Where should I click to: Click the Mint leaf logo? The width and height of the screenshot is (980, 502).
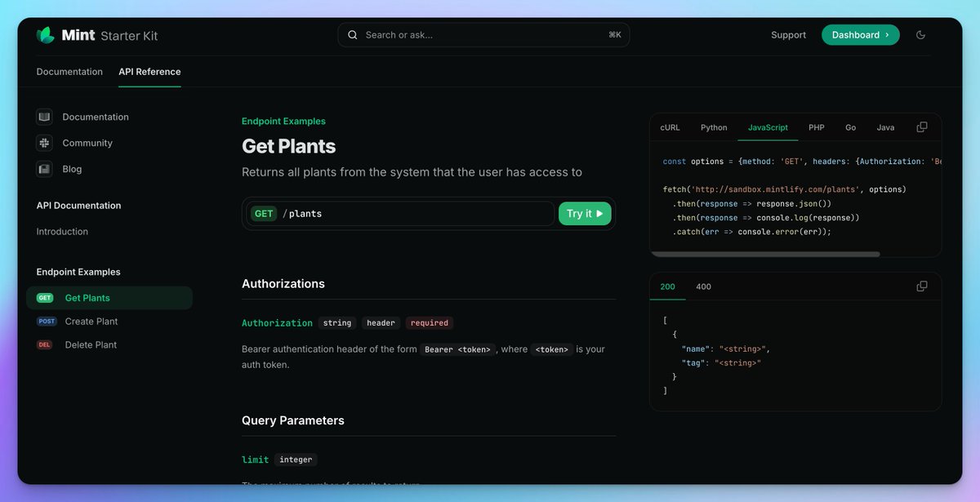[46, 35]
